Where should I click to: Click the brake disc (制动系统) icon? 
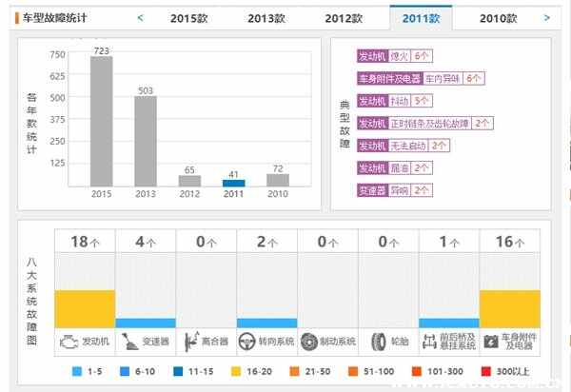(309, 342)
